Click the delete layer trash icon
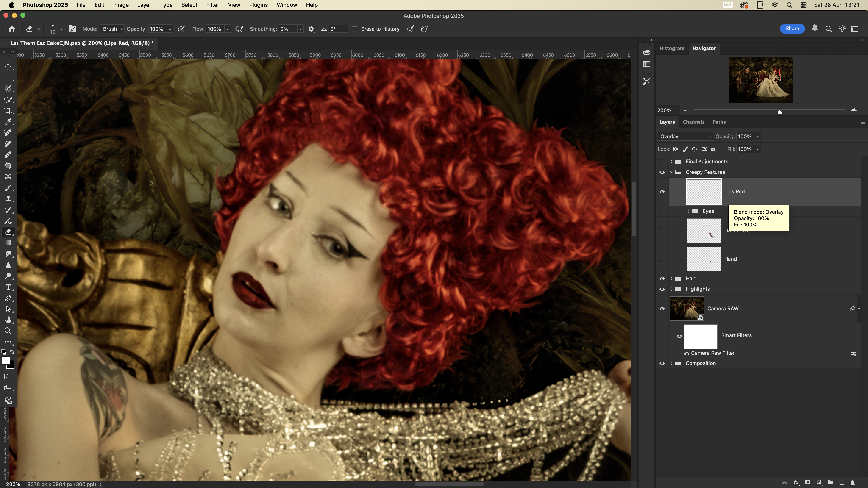This screenshot has width=868, height=488. (853, 482)
